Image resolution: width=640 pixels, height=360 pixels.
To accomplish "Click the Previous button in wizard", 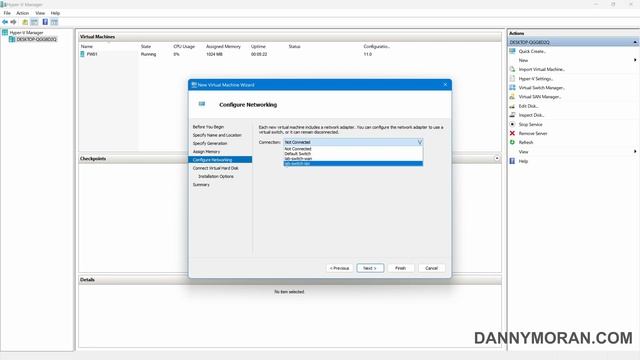I will point(340,268).
